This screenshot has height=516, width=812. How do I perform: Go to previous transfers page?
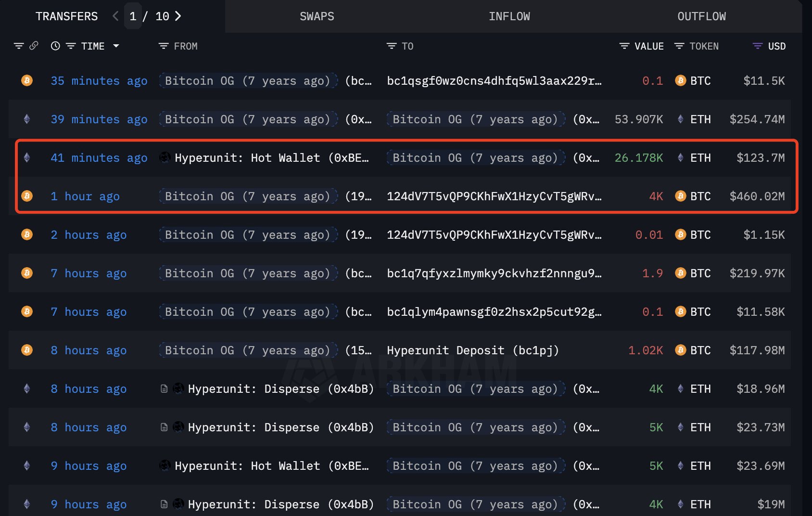[115, 16]
